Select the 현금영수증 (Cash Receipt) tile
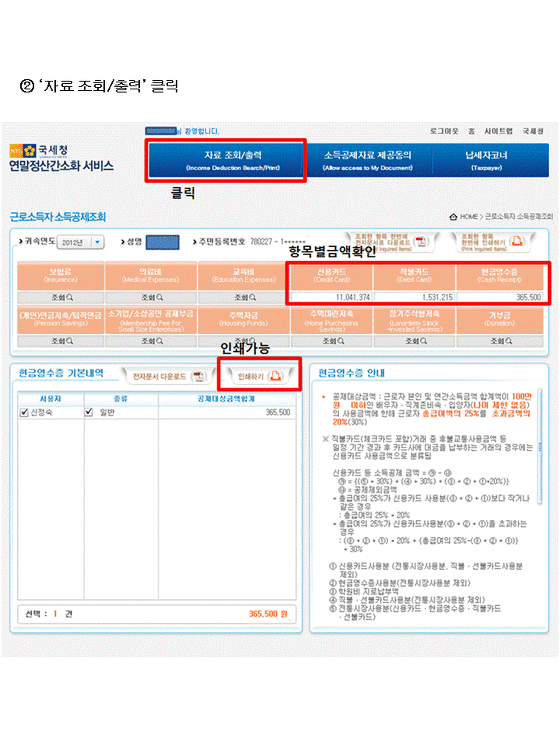This screenshot has height=746, width=560. [x=500, y=276]
